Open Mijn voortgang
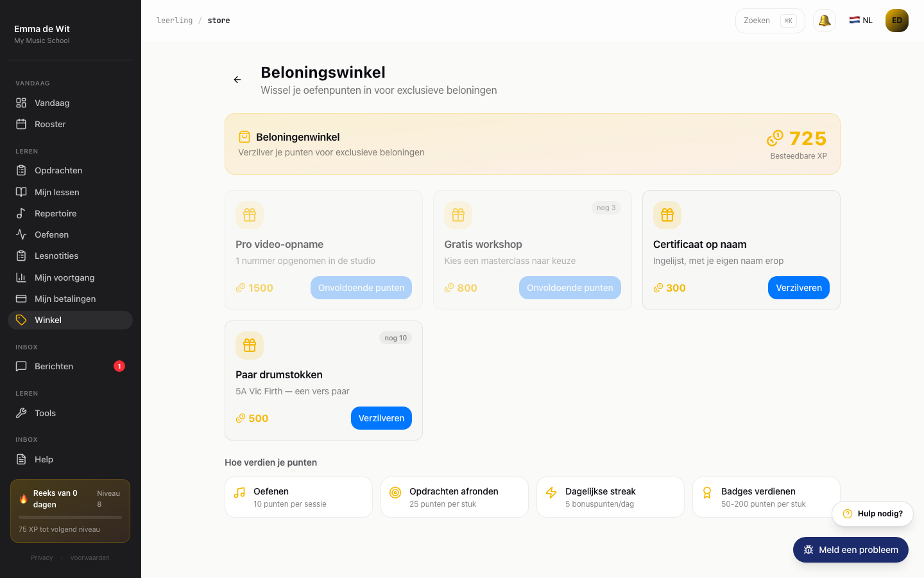This screenshot has height=578, width=924. click(x=70, y=277)
